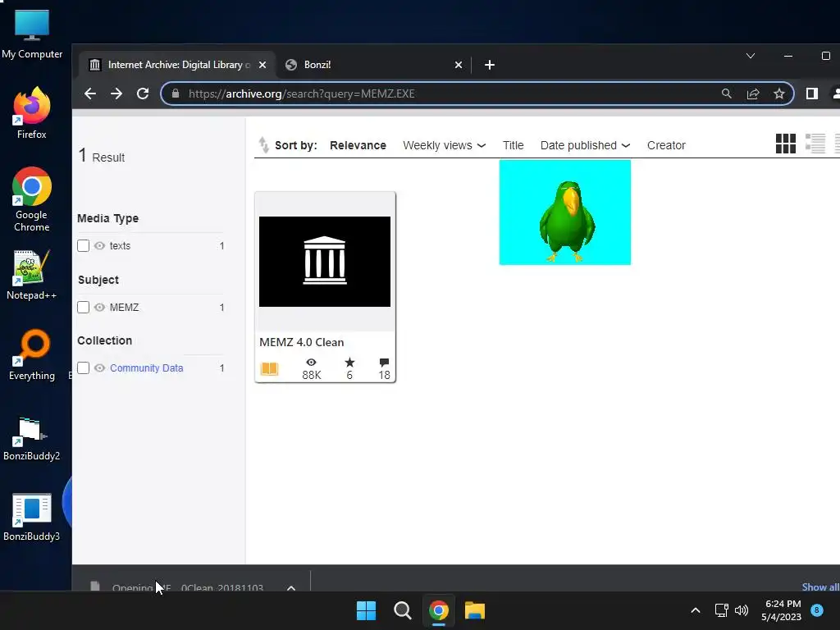Click Show all downloads
The width and height of the screenshot is (840, 630).
[820, 587]
